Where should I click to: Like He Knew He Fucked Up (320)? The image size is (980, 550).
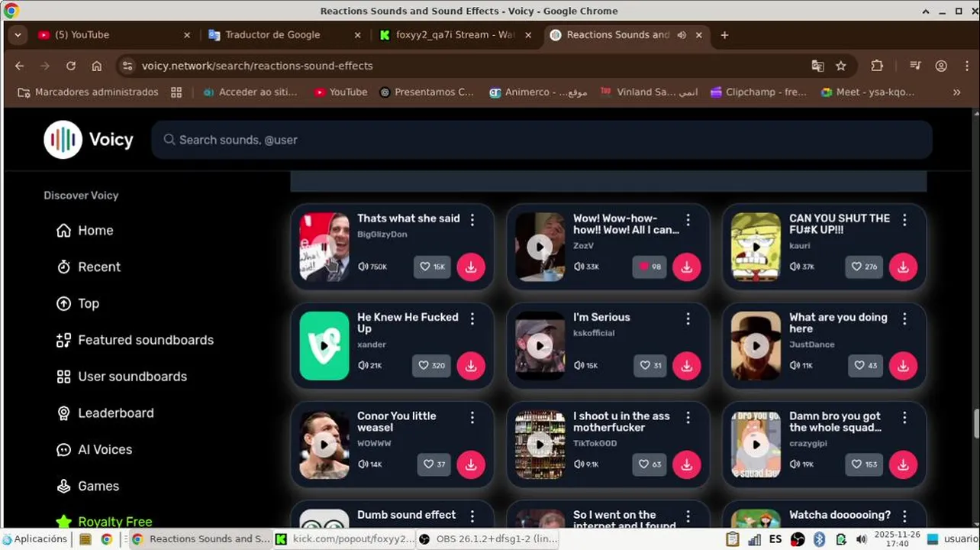[x=432, y=365]
